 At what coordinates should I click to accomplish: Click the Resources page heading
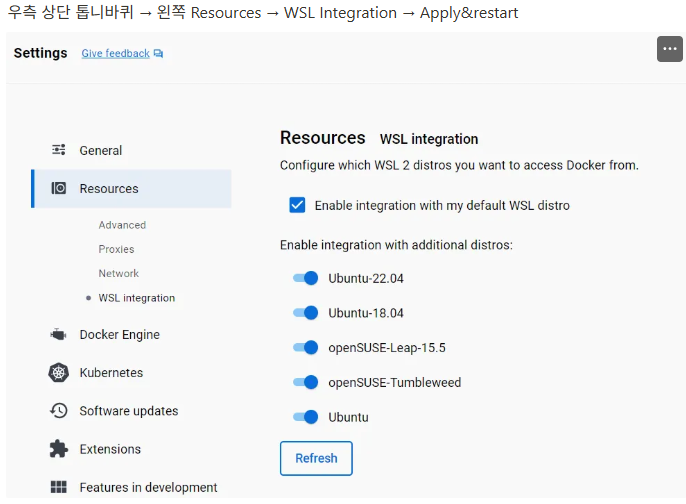coord(322,138)
